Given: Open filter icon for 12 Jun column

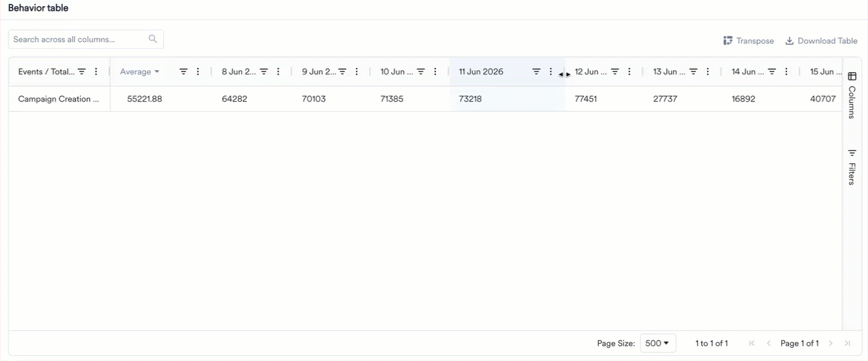Looking at the screenshot, I should coord(614,71).
